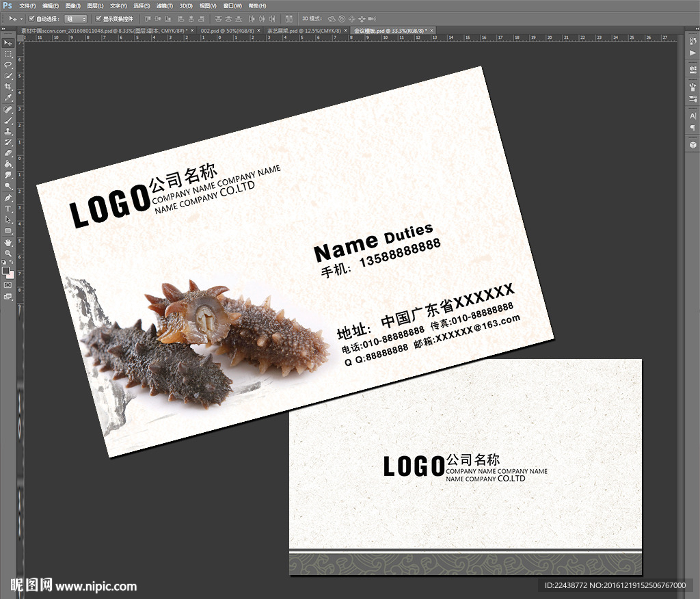Viewport: 700px width, 599px height.
Task: Open the 图像(I) menu
Action: click(x=72, y=5)
